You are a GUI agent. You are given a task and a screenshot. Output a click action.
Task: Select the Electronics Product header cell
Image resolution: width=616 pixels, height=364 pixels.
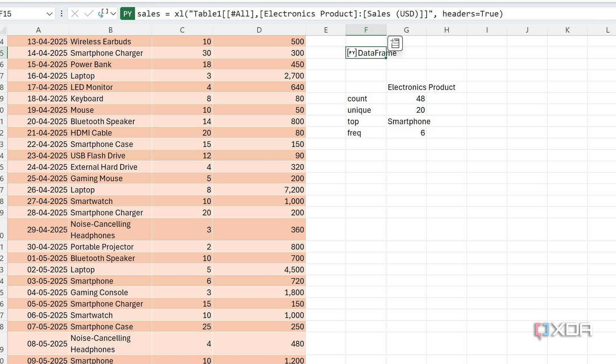click(x=421, y=87)
